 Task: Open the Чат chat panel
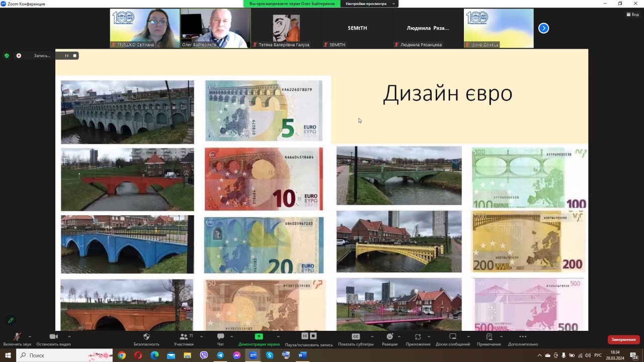point(220,337)
